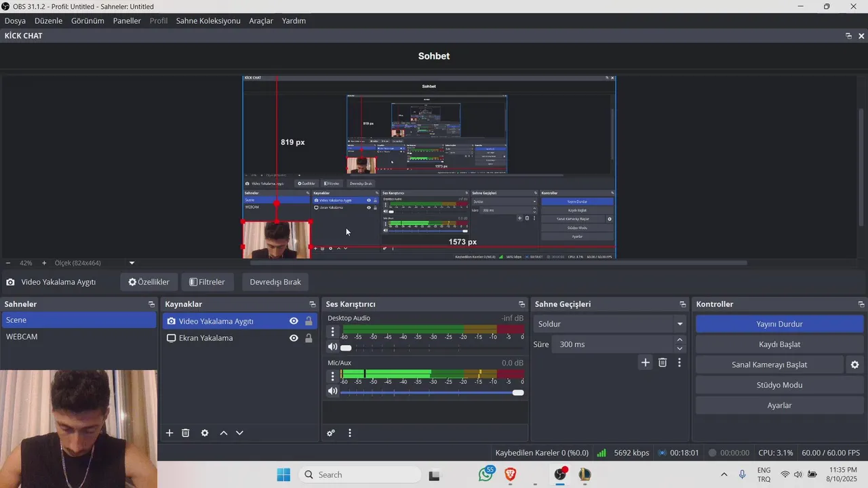Decrease transition duration with the down stepper arrow
Screen dimensions: 868x488
pos(679,349)
